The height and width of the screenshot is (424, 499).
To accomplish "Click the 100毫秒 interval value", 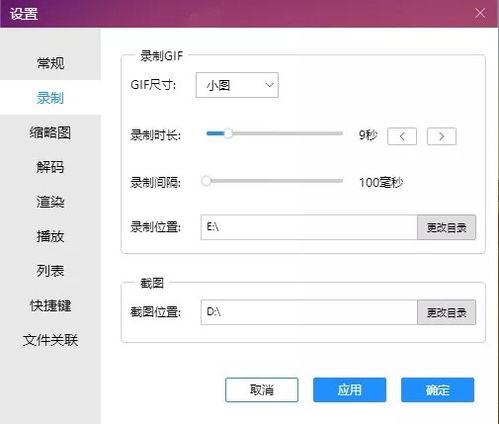I will (381, 183).
